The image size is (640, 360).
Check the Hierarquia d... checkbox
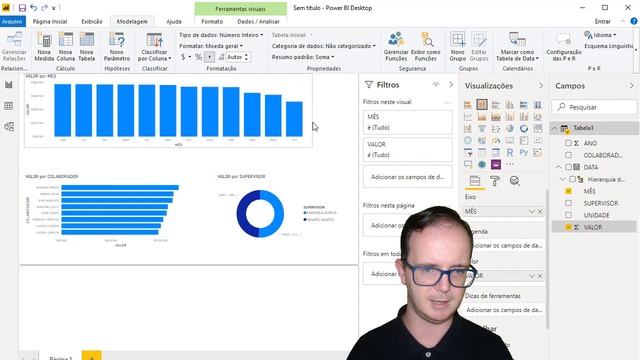[x=572, y=179]
